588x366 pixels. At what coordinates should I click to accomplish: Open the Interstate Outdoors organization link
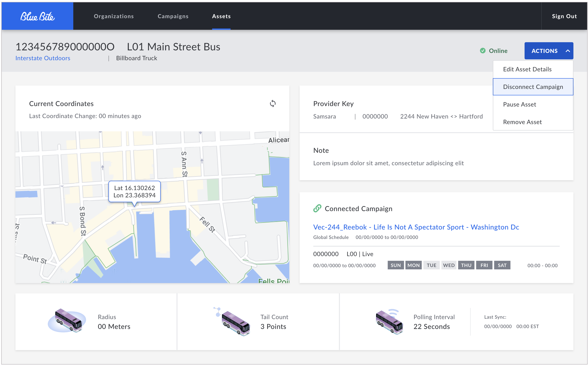tap(43, 58)
